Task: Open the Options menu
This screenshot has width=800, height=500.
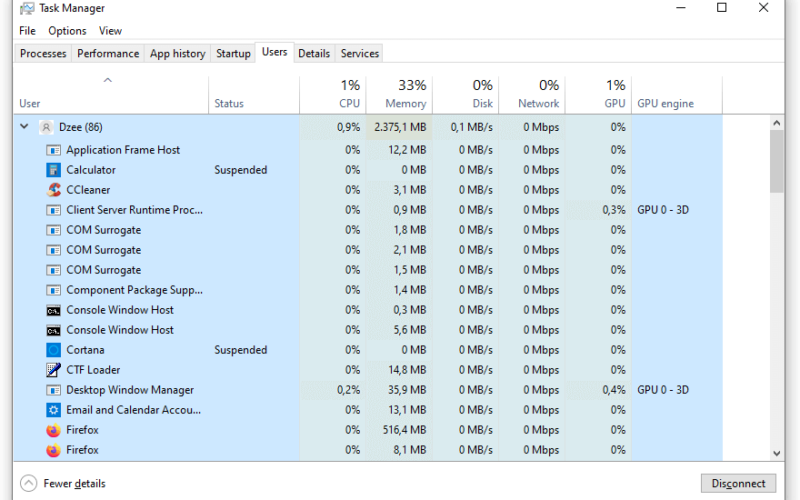Action: point(67,31)
